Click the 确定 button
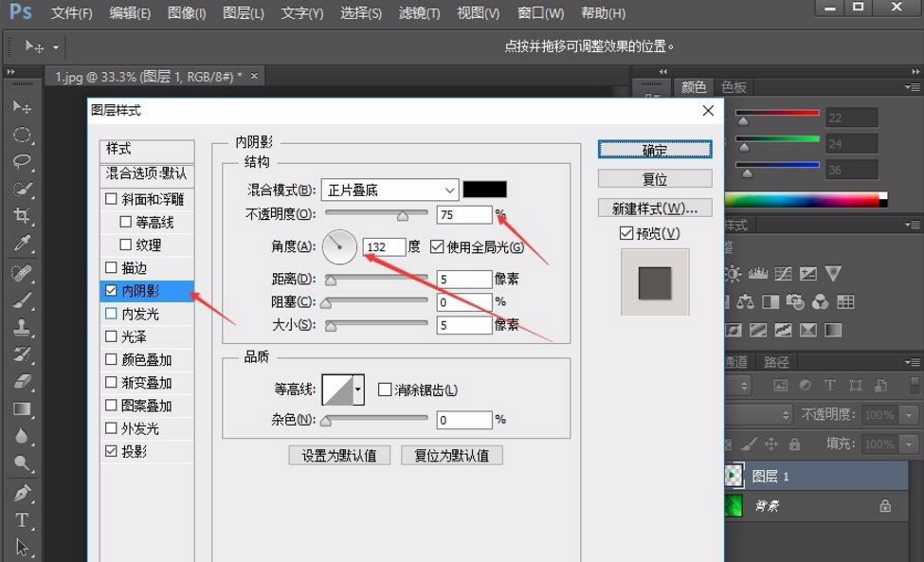This screenshot has width=924, height=562. coord(654,150)
